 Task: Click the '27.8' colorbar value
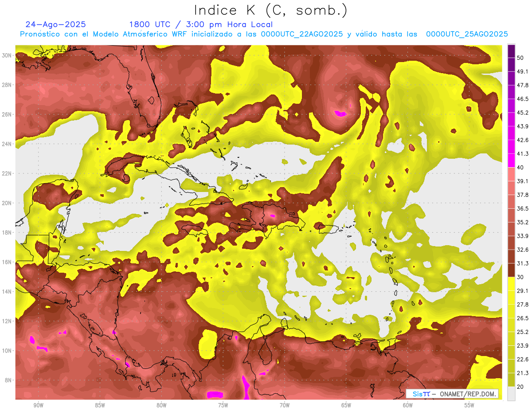[x=523, y=304]
